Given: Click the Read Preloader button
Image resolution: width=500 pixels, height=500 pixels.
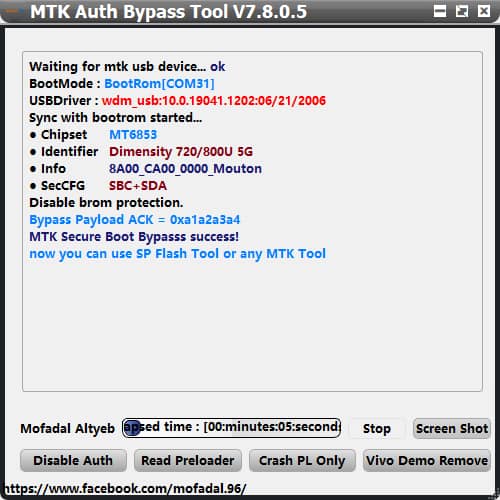Looking at the screenshot, I should (188, 460).
